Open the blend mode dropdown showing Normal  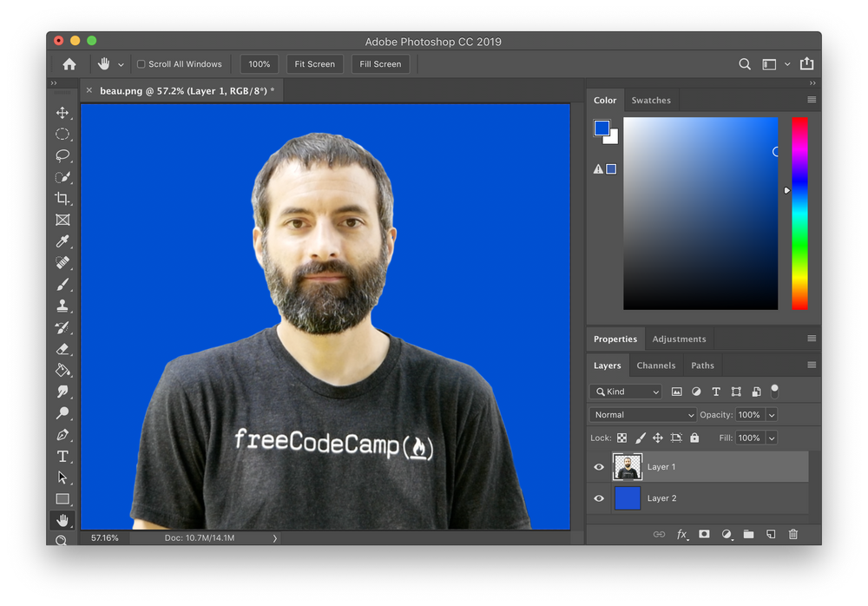(x=641, y=415)
